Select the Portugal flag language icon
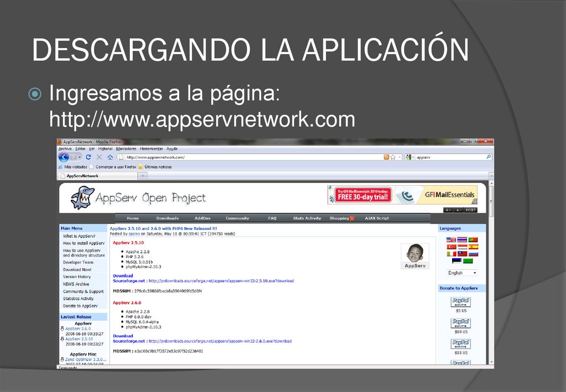566x392 pixels. (x=473, y=239)
